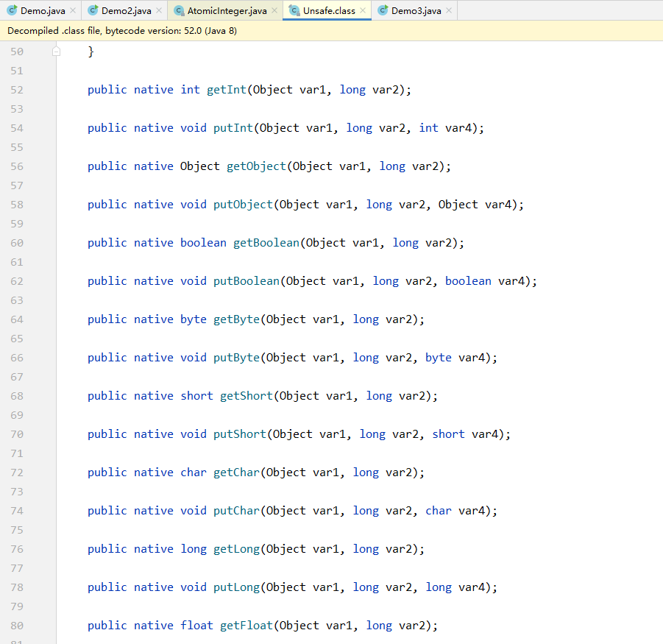This screenshot has height=644, width=663.
Task: Click line number 60 in the gutter
Action: click(17, 243)
